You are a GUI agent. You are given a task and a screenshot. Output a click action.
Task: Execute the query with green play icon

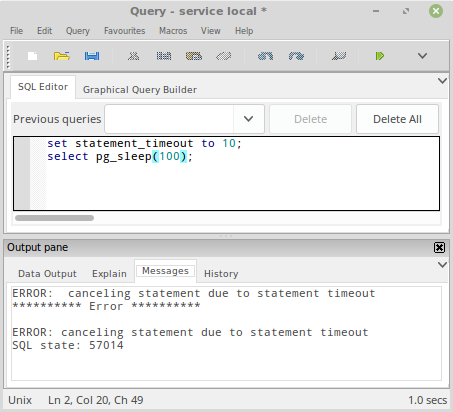click(380, 56)
